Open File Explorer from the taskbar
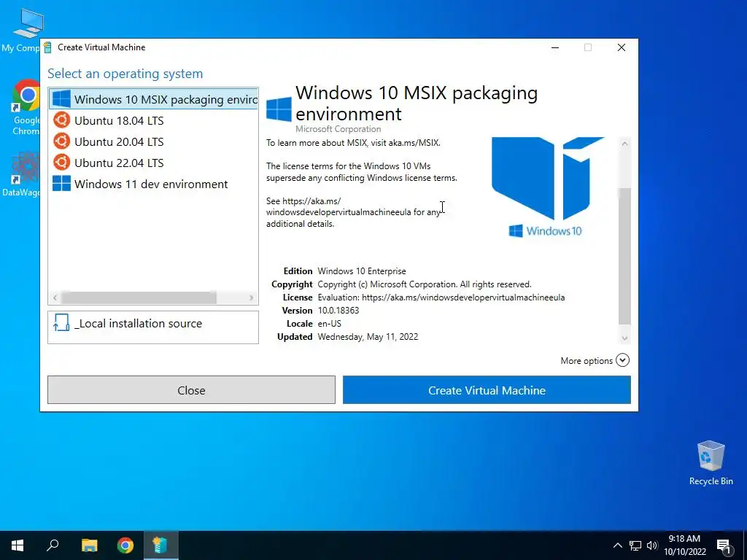 tap(89, 545)
